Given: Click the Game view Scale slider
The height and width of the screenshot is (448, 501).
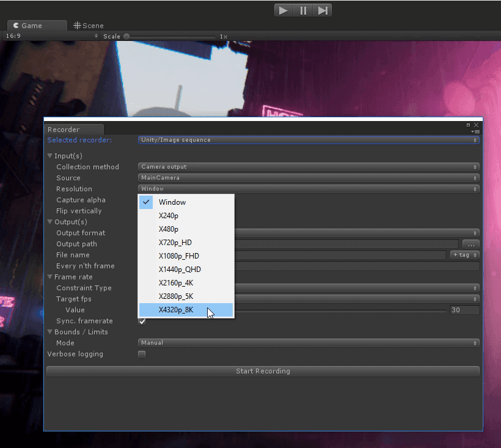Looking at the screenshot, I should (171, 37).
